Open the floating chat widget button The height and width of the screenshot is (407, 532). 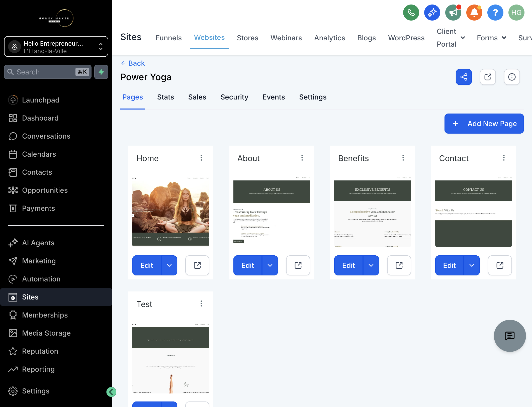(510, 336)
